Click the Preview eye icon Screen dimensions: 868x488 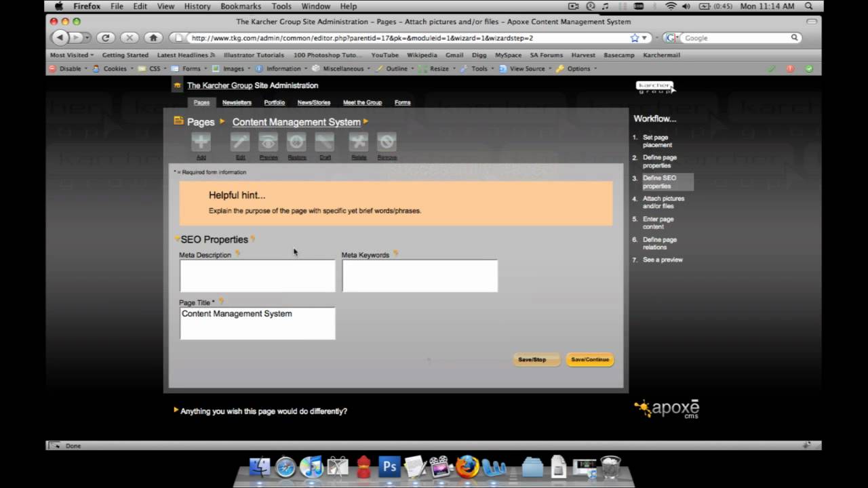269,142
